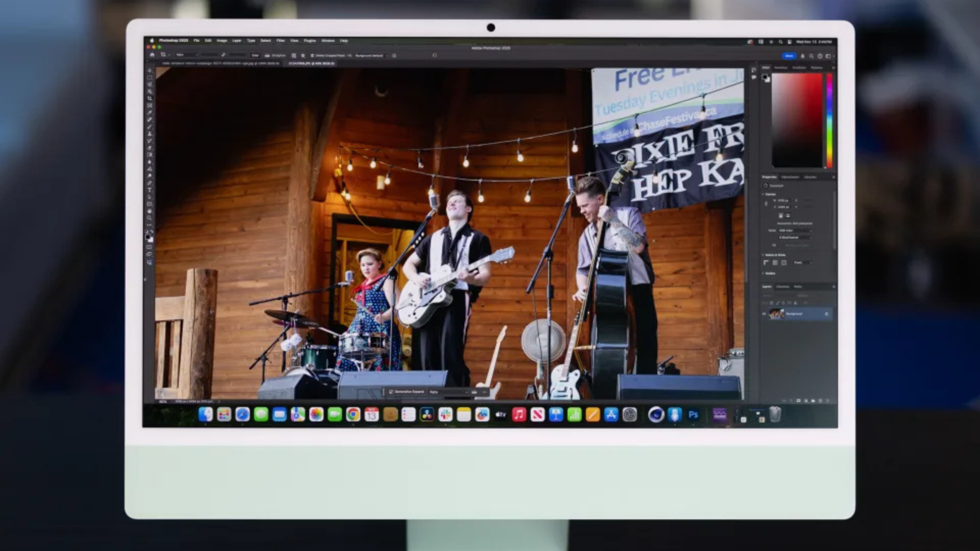
Task: Open Photoshop from the Dock
Action: (x=693, y=415)
